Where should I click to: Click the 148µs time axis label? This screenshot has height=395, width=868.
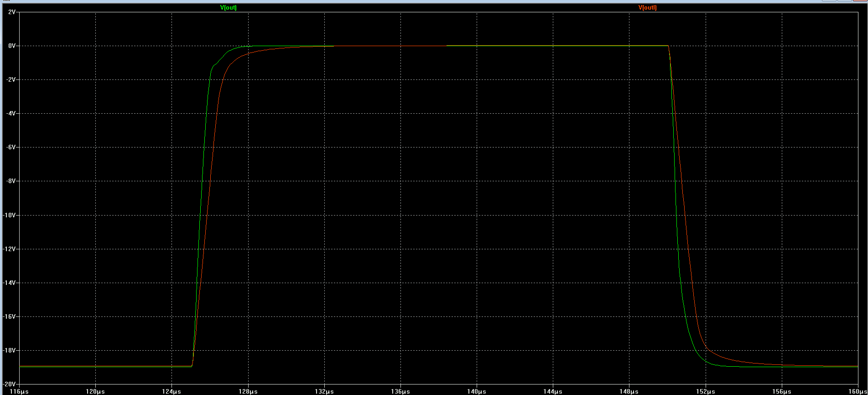pyautogui.click(x=629, y=391)
